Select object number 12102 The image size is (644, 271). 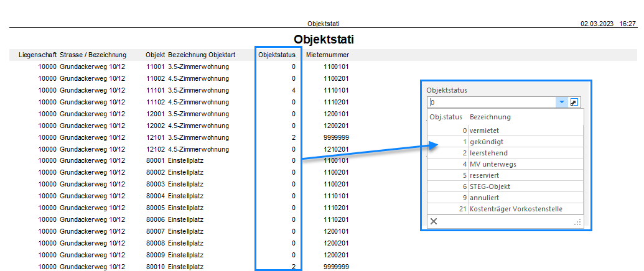coord(156,149)
